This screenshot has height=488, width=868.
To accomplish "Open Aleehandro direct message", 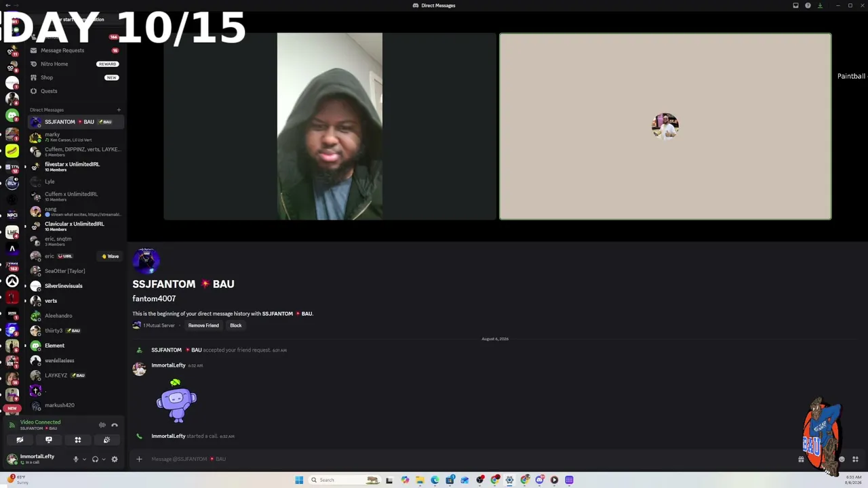I will pyautogui.click(x=75, y=316).
